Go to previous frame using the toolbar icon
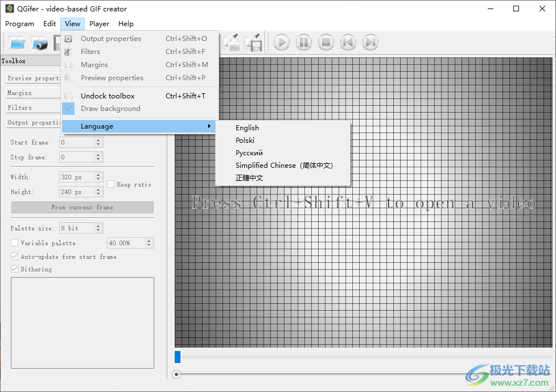 [348, 43]
